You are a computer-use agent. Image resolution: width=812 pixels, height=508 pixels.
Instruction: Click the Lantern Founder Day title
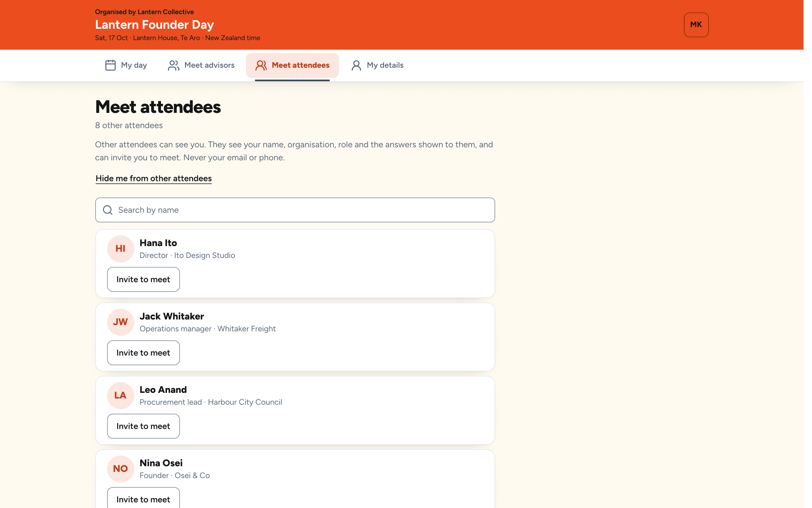point(154,25)
